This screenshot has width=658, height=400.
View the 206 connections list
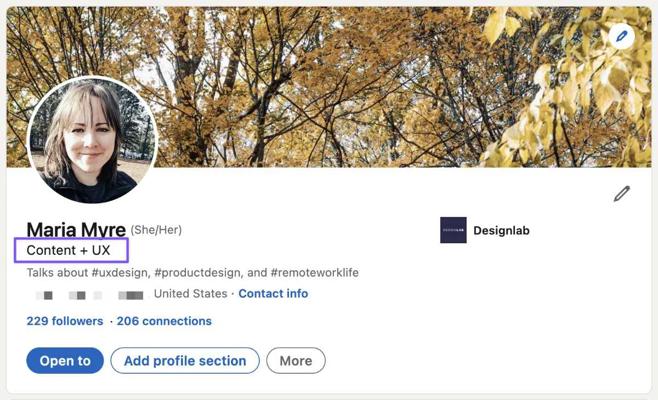[164, 321]
